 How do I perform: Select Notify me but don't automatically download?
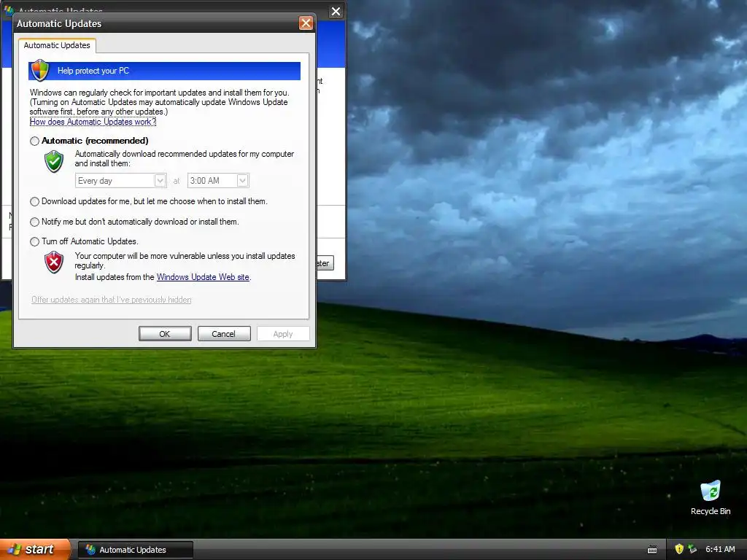tap(34, 222)
